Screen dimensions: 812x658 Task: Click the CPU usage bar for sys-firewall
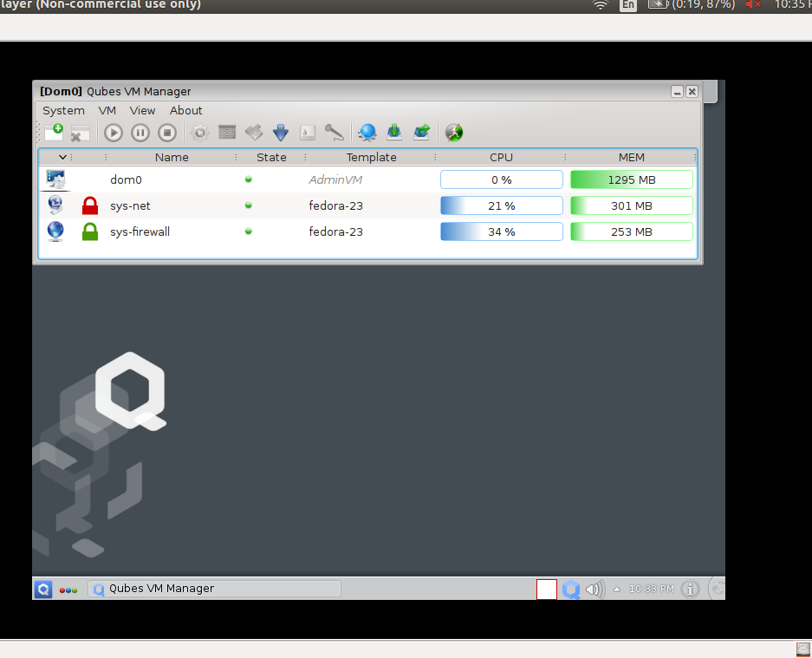501,231
